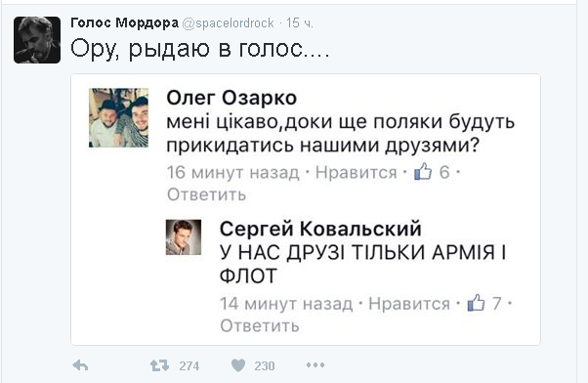The image size is (588, 383).
Task: Click the 15 ч. timestamp
Action: point(300,23)
